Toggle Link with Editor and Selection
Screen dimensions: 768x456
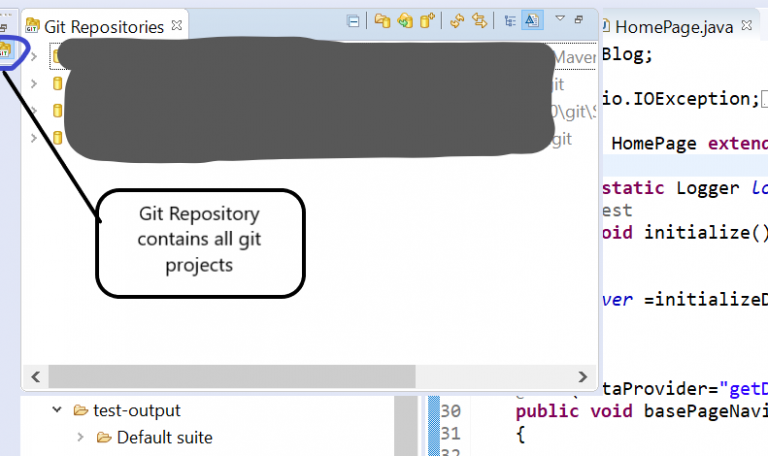tap(480, 21)
